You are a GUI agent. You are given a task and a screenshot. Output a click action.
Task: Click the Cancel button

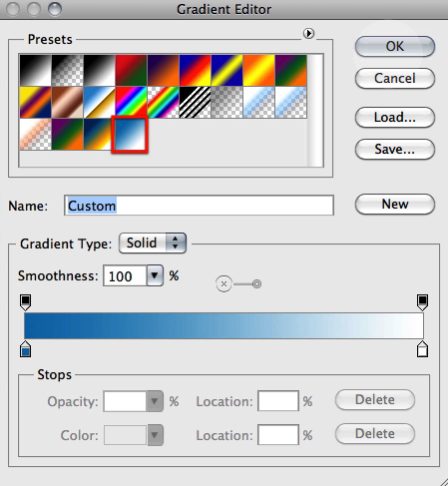395,78
